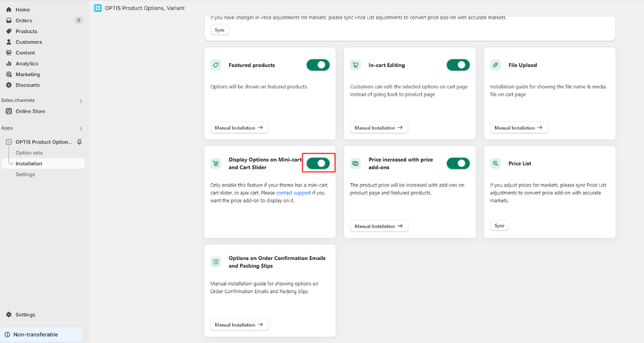Screen dimensions: 644x343
Task: Expand the Sales channels section chevron
Action: pos(81,101)
